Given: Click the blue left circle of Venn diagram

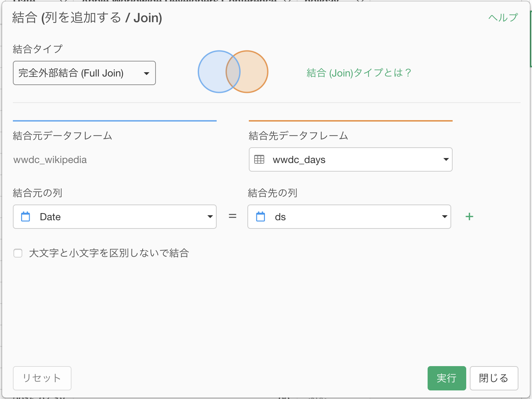Looking at the screenshot, I should tap(211, 72).
